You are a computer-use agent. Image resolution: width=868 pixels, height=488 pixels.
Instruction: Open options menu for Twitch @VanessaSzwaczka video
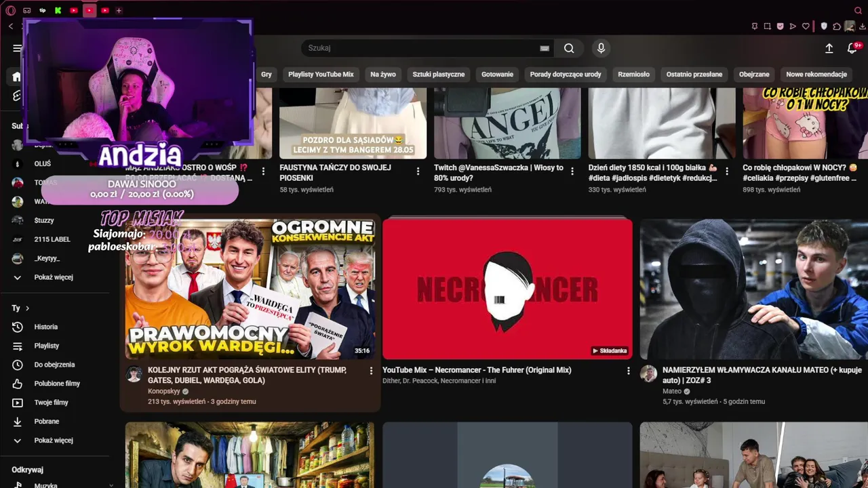[572, 171]
